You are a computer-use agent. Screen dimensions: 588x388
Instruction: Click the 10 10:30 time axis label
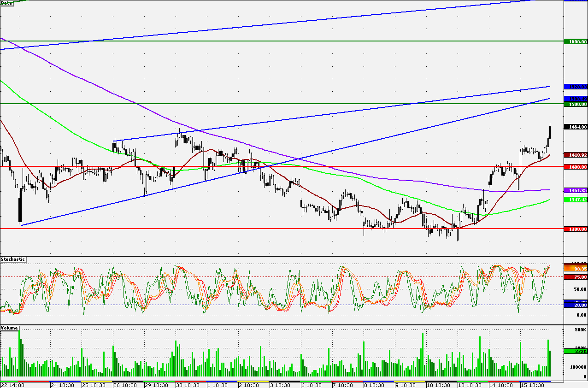click(x=438, y=385)
